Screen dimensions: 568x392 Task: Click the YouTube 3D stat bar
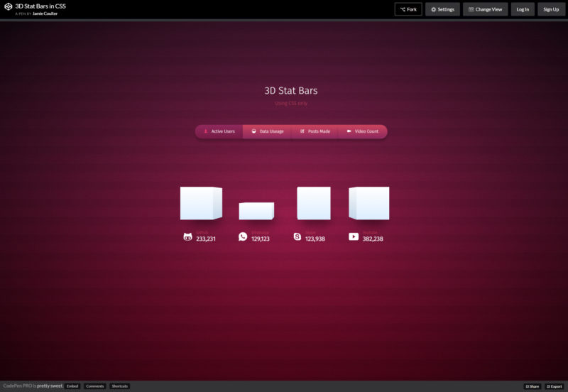click(x=368, y=203)
